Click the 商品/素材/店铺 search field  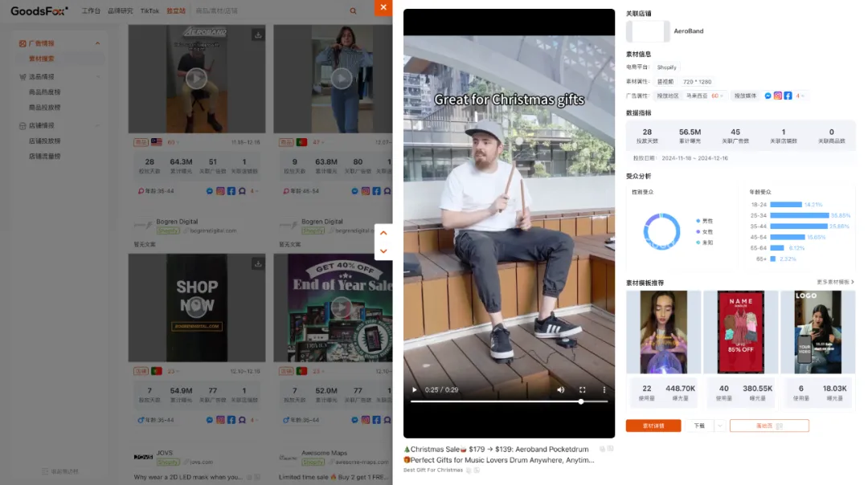(272, 11)
